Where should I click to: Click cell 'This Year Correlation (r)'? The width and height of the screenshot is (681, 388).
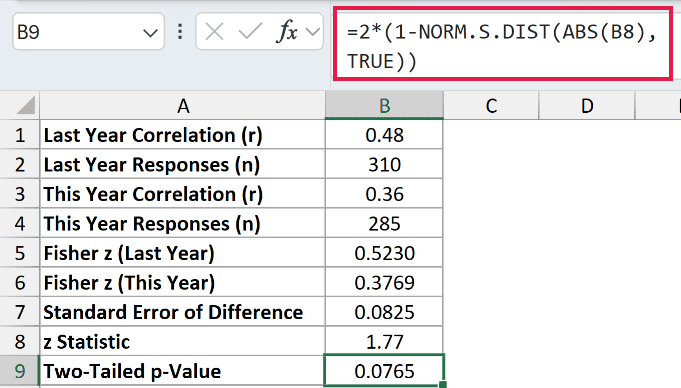[x=182, y=194]
